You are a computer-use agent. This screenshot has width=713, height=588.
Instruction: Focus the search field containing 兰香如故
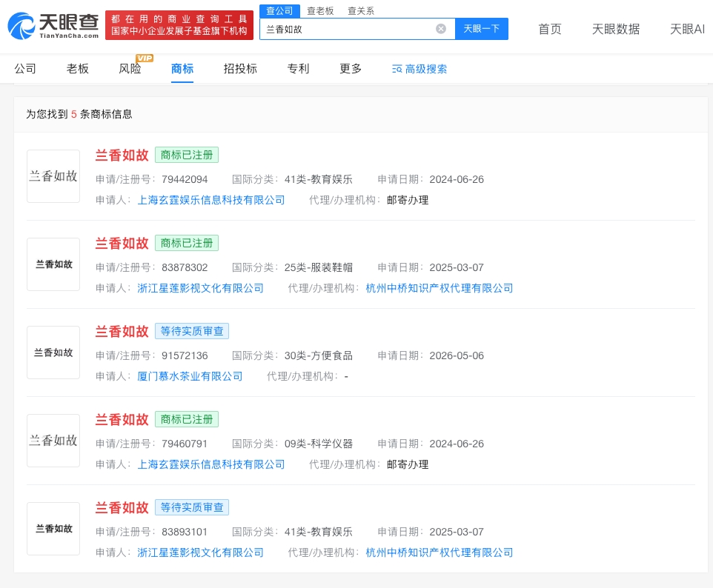pos(348,29)
